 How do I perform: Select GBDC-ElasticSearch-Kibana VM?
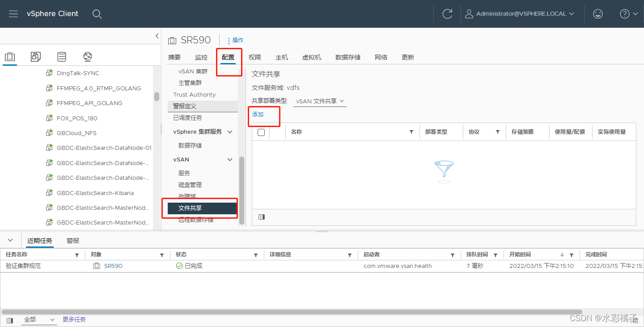(95, 193)
